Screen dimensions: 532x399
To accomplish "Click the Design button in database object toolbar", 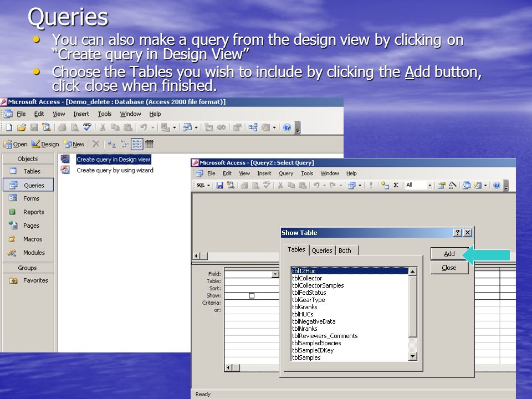I will 45,144.
